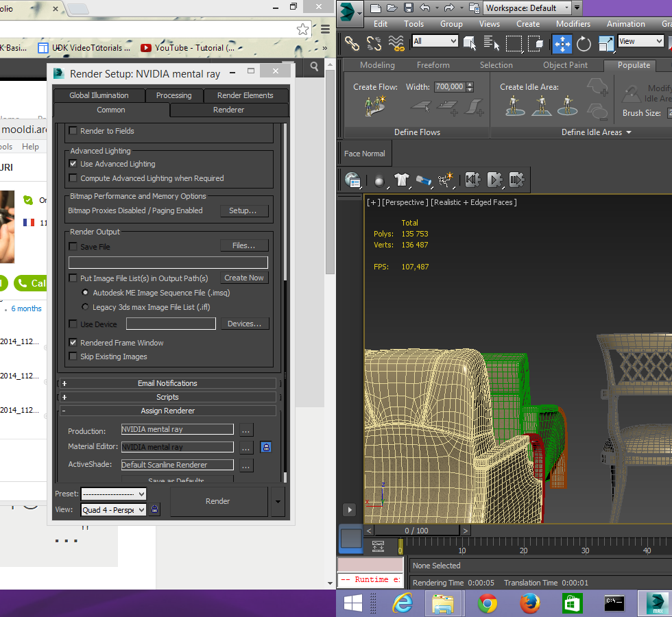Click the Undo arrow in 3ds Max
672x617 pixels.
coord(424,8)
